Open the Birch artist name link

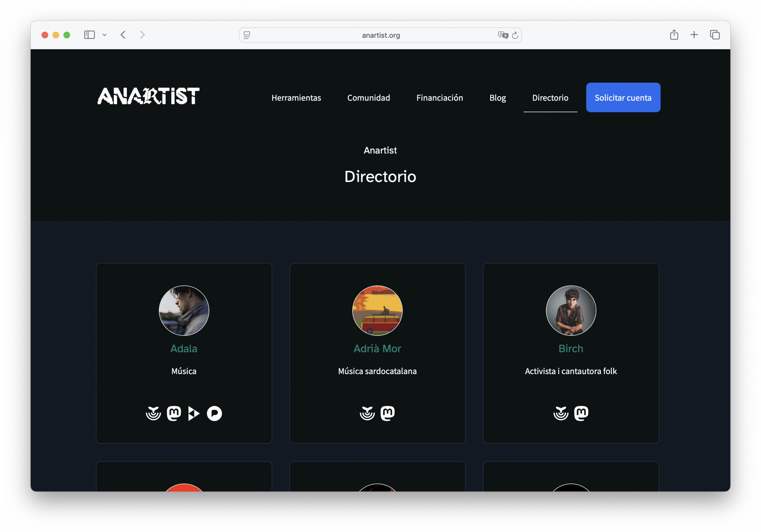coord(570,348)
